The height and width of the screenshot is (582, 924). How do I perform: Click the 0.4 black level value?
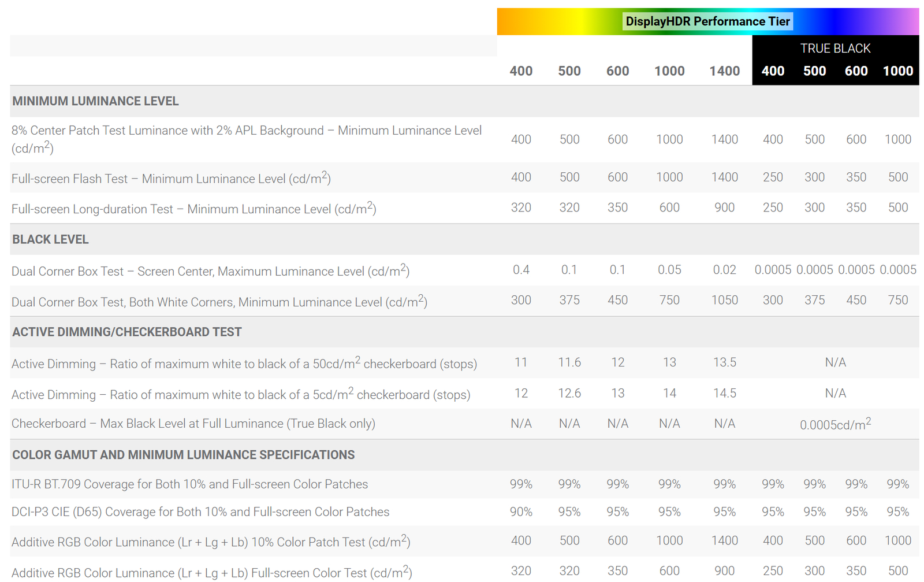tap(521, 270)
